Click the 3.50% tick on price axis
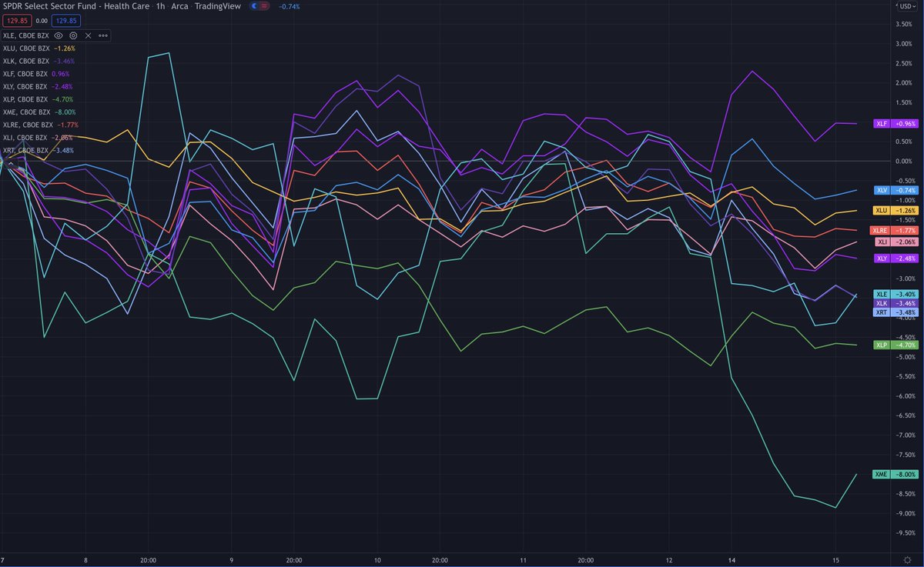The image size is (924, 567). (904, 24)
